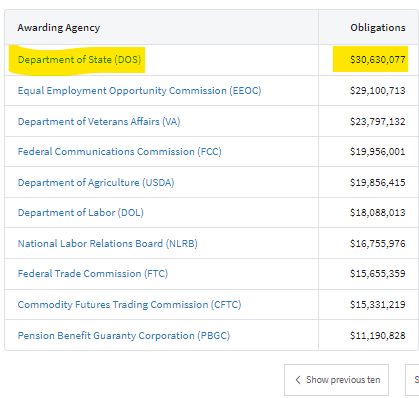This screenshot has width=419, height=398.
Task: Open Department of State (DOS) link
Action: pyautogui.click(x=79, y=60)
